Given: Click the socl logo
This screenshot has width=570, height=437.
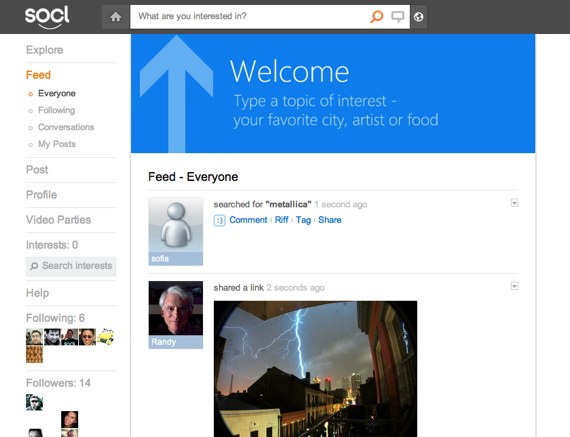Looking at the screenshot, I should point(47,17).
